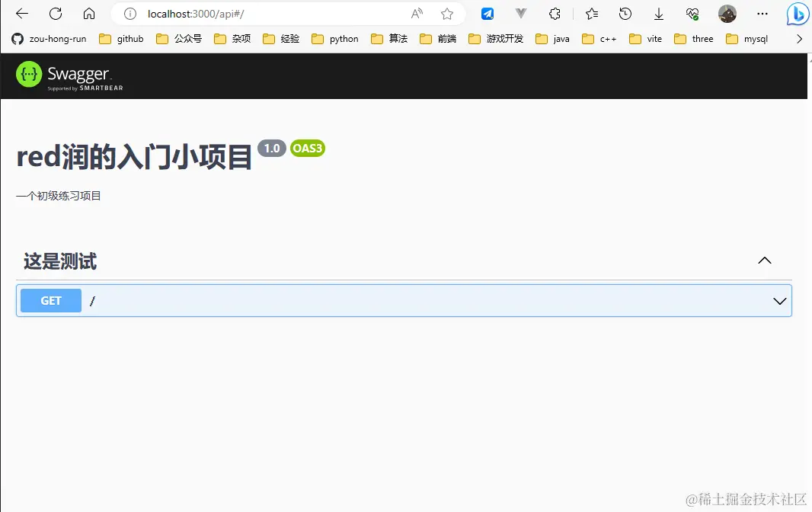The image size is (812, 512).
Task: Open the c++ bookmarks folder
Action: click(x=599, y=39)
